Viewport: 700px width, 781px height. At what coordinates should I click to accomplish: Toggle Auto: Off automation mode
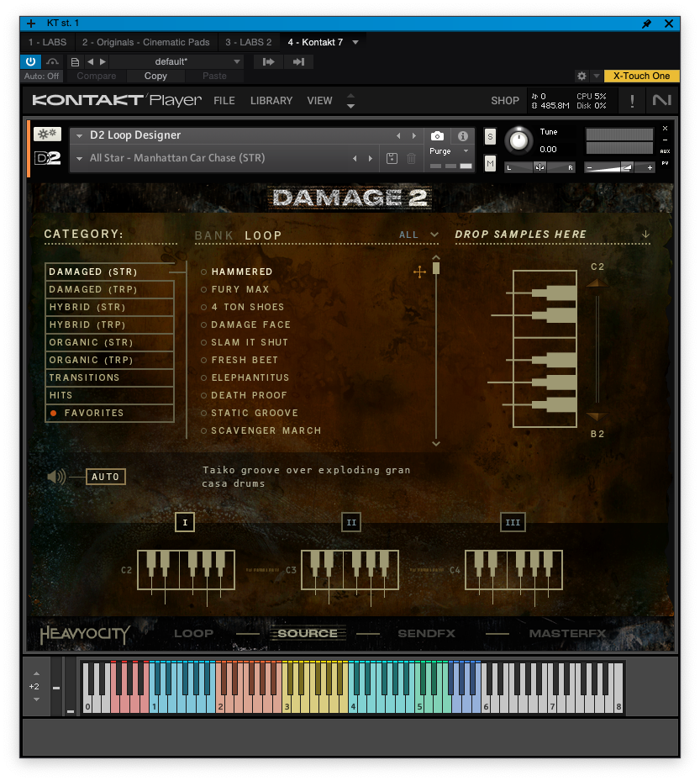41,77
